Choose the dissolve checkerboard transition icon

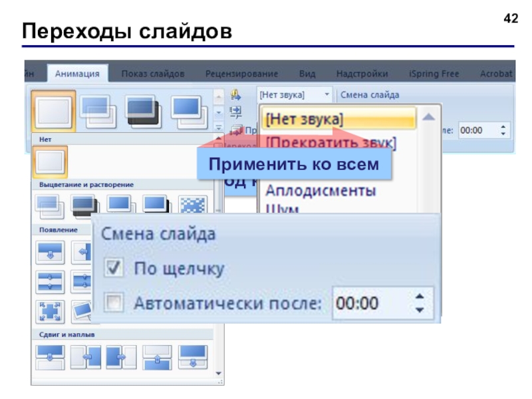(193, 205)
